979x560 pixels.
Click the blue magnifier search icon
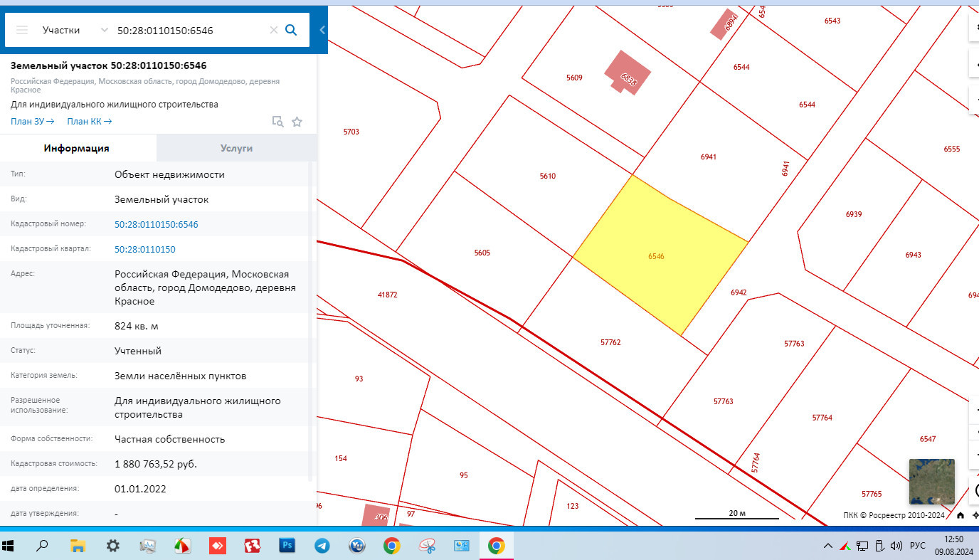(290, 30)
